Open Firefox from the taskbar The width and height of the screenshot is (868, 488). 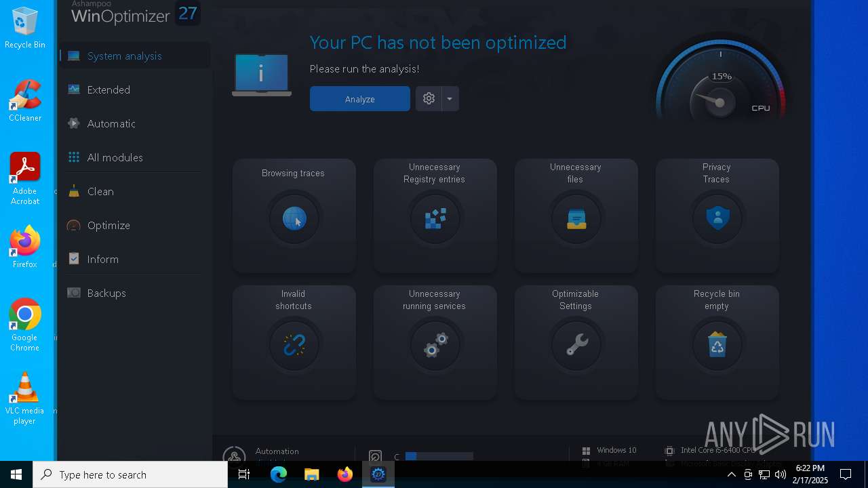click(345, 474)
